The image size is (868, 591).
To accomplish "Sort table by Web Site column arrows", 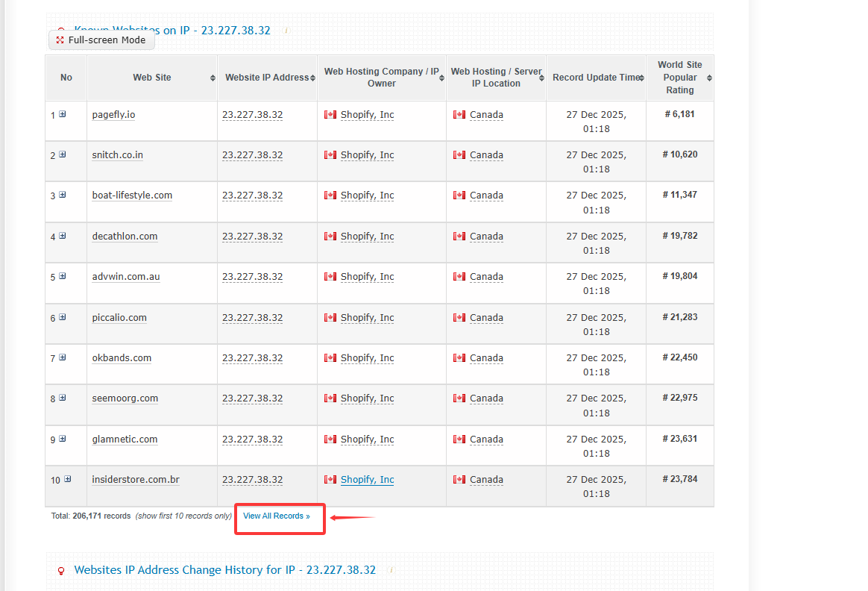I will click(x=213, y=78).
